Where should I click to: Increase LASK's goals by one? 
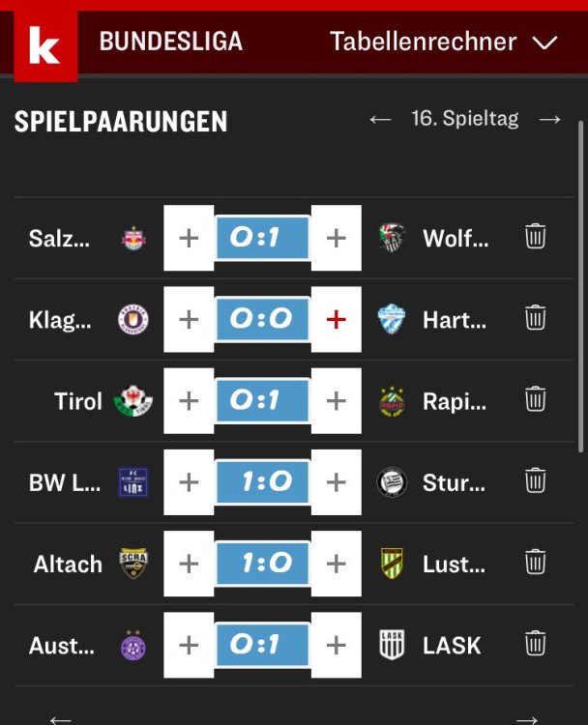tap(336, 645)
